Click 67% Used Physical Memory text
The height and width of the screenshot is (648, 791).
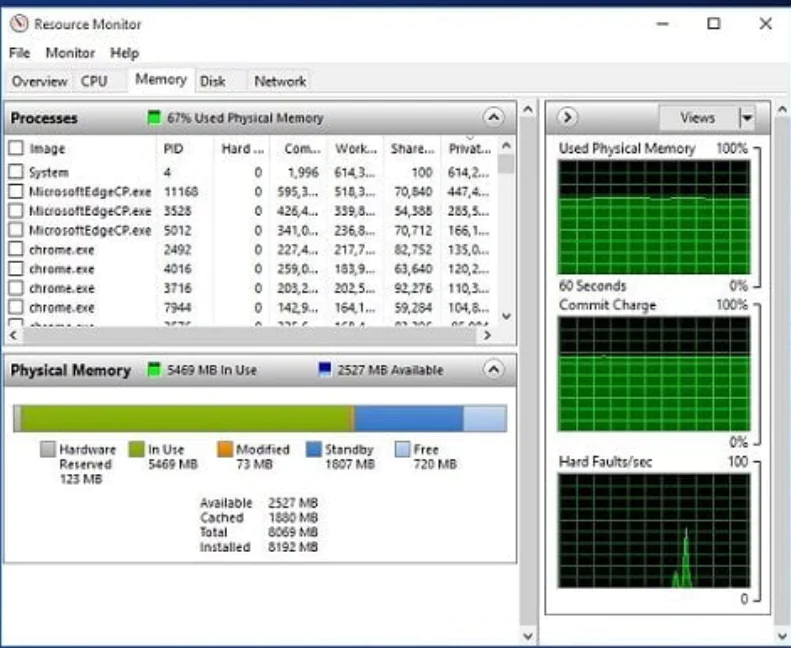coord(245,118)
